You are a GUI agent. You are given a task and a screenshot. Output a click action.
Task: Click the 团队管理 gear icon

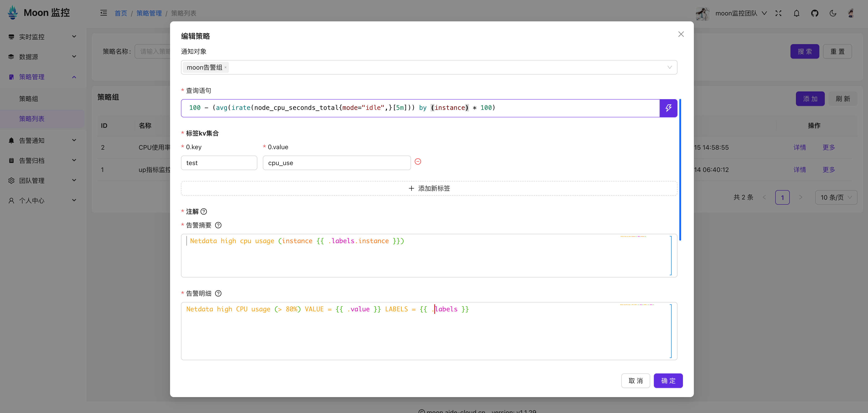(11, 180)
